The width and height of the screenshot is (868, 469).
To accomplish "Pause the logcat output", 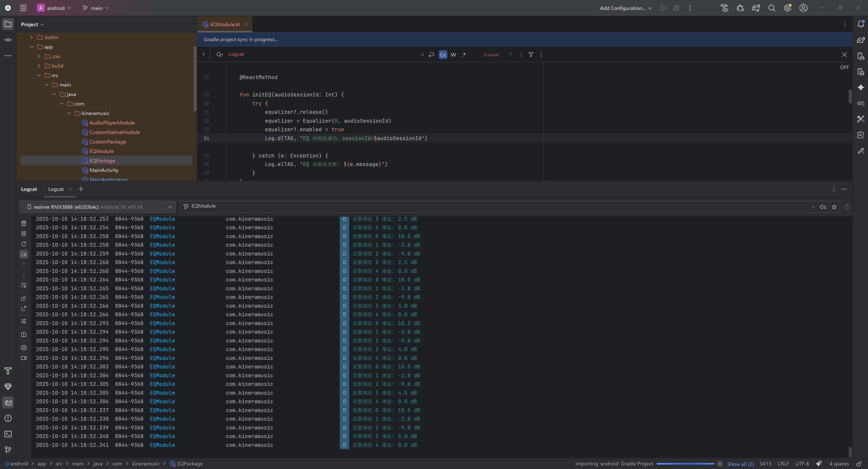I will tap(24, 234).
